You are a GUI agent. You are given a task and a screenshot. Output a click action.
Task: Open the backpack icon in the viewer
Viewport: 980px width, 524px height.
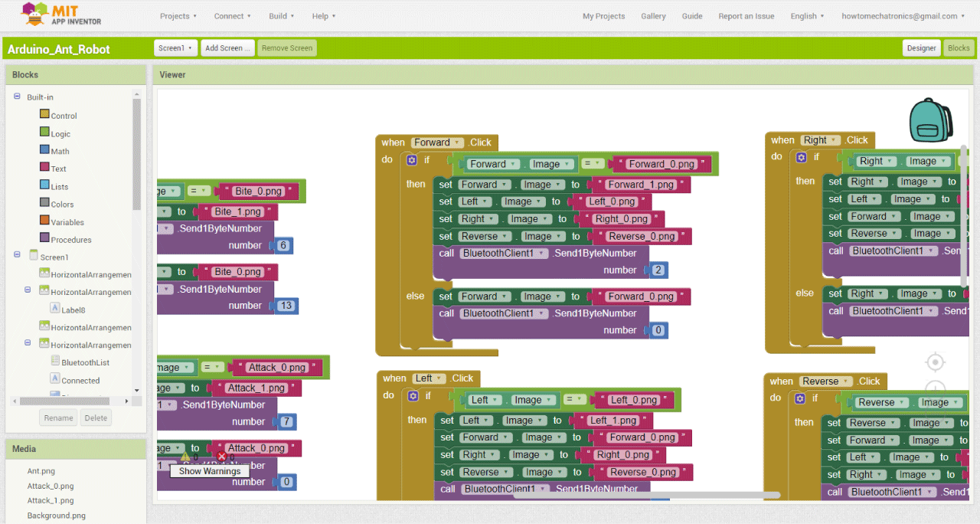tap(930, 120)
